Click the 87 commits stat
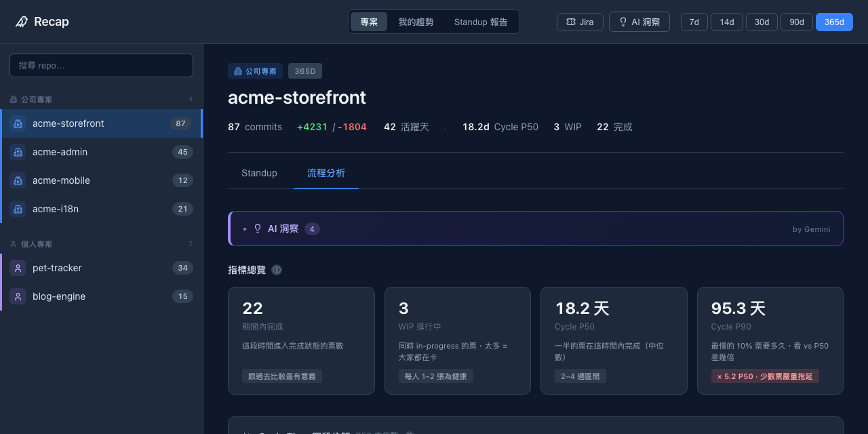This screenshot has width=868, height=434. point(255,127)
